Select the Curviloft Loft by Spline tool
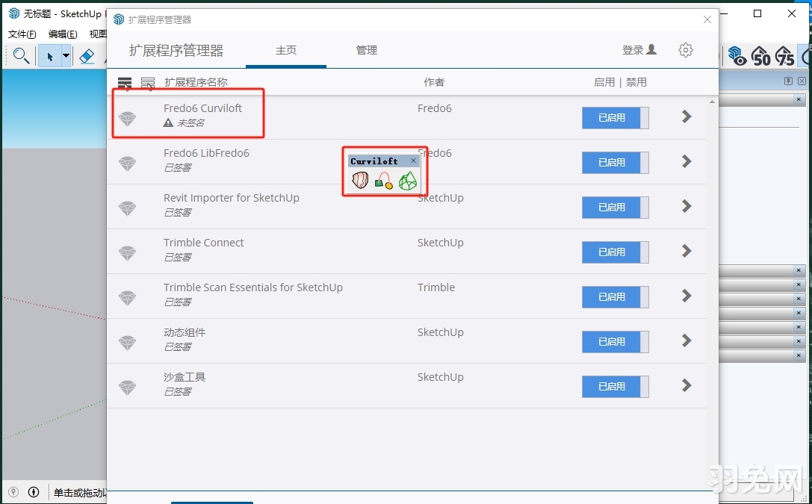 pos(360,179)
